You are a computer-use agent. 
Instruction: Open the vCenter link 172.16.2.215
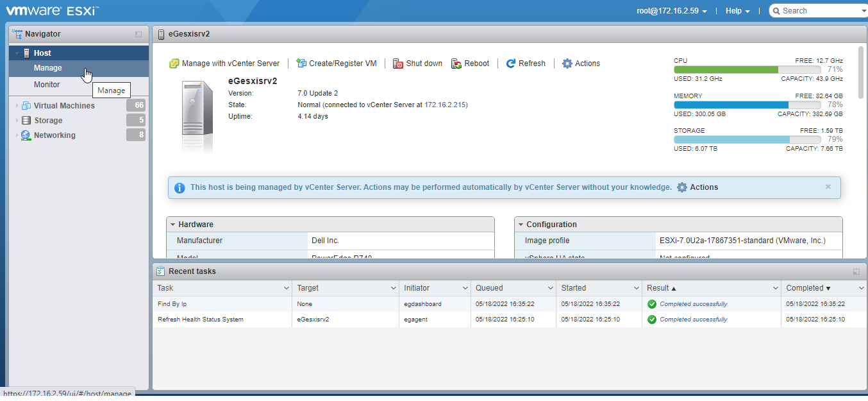(446, 105)
